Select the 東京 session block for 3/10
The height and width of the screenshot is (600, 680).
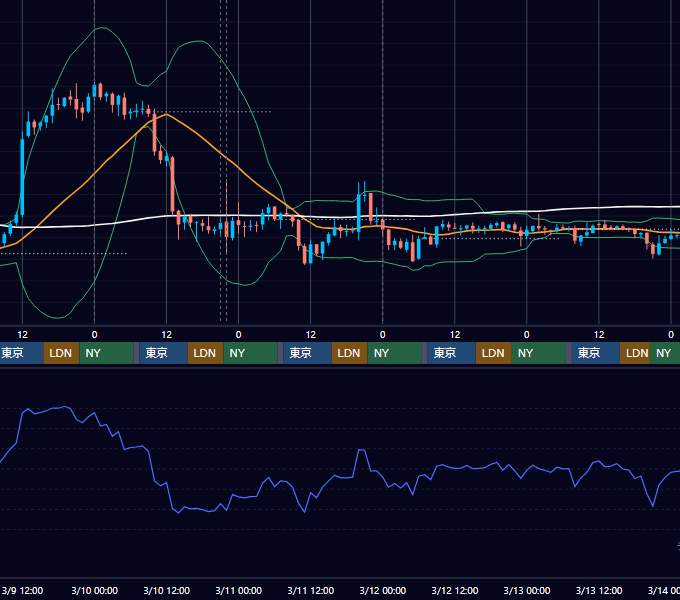[x=163, y=353]
